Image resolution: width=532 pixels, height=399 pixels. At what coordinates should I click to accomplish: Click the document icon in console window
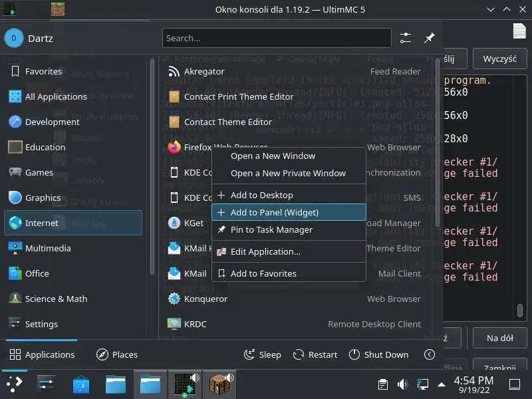(x=519, y=31)
